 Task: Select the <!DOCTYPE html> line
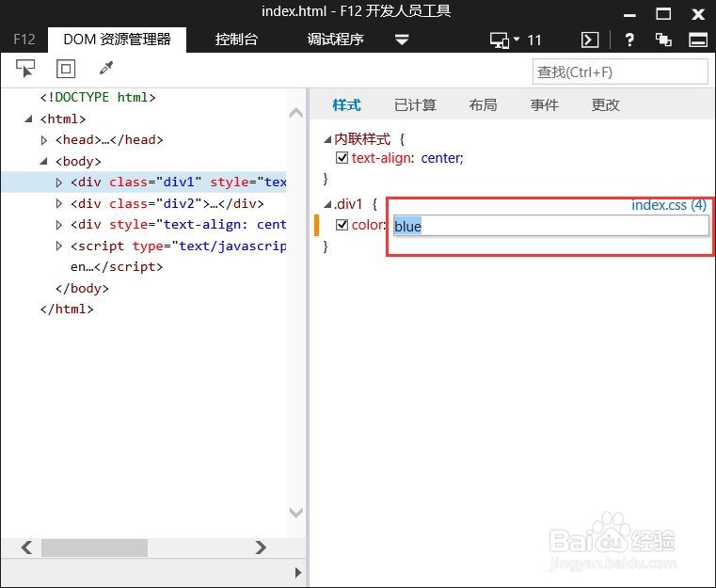click(98, 97)
